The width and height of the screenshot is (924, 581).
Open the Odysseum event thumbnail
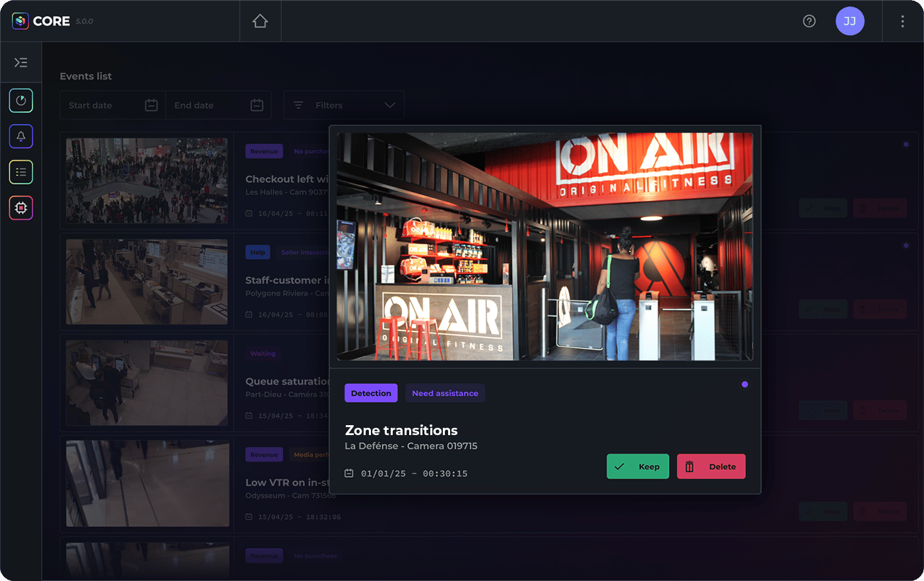point(148,483)
